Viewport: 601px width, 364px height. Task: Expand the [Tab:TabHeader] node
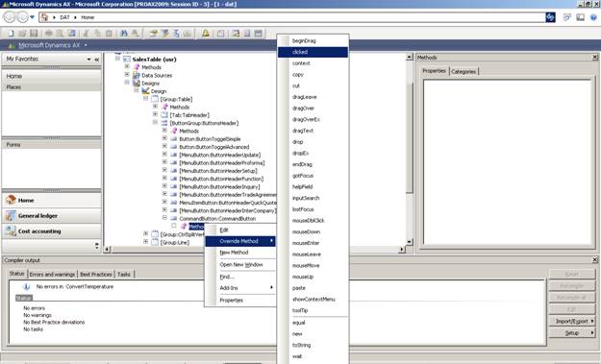pos(155,114)
